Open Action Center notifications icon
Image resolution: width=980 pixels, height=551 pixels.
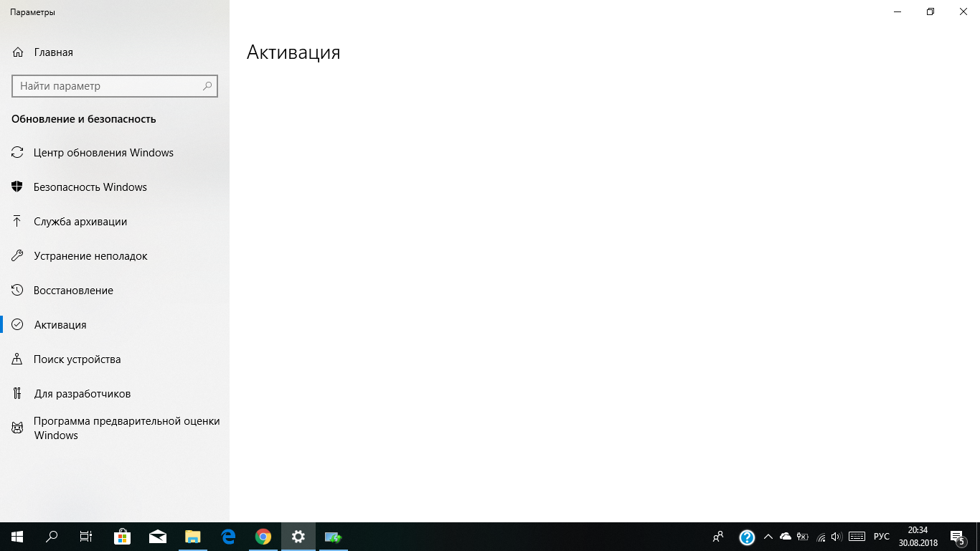pyautogui.click(x=958, y=537)
